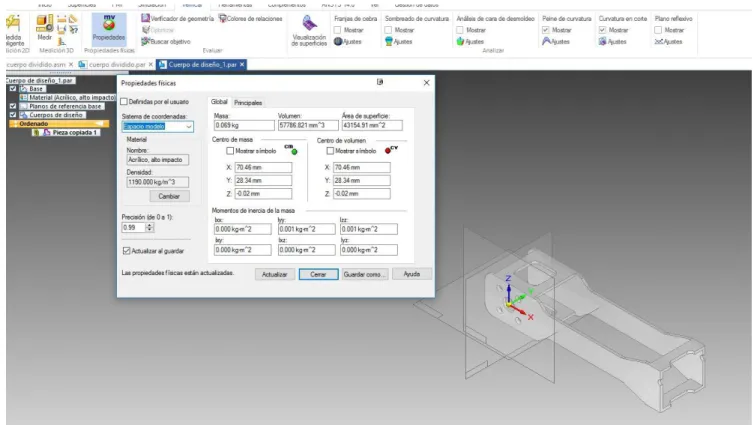Click the Actualizar button
This screenshot has height=425, width=754.
(275, 274)
